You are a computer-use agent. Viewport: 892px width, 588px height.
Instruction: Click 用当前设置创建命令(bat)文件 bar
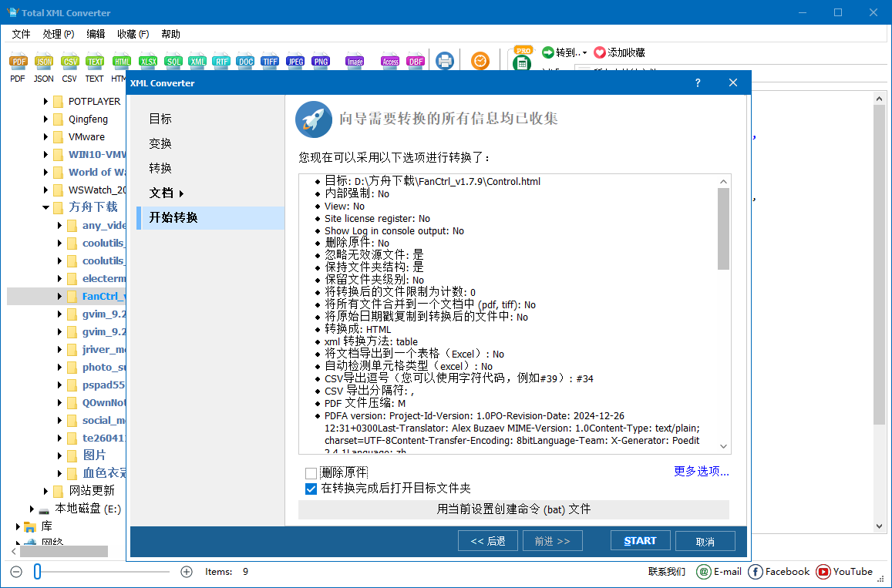point(513,509)
